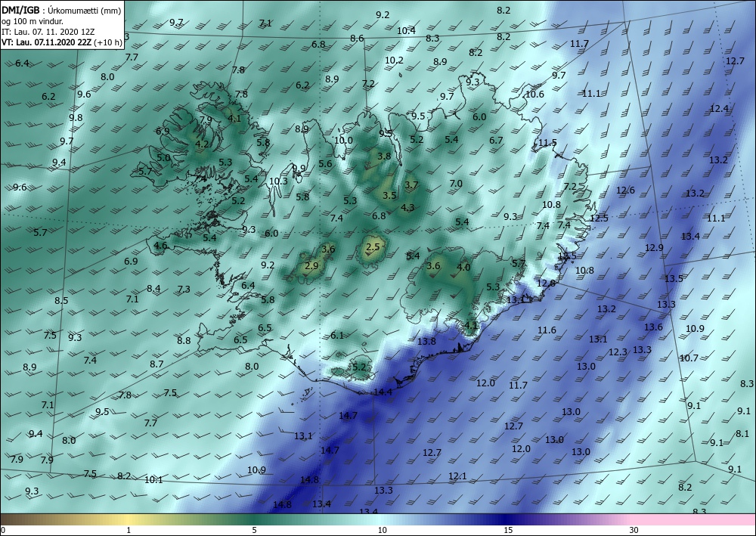Click the value 10.0 on the north coast

(x=343, y=141)
